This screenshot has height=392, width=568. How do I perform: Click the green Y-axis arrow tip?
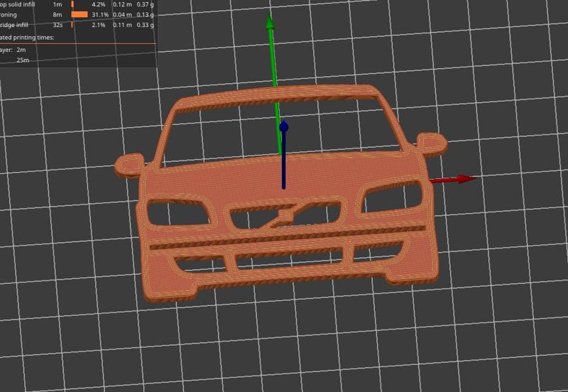coord(270,21)
